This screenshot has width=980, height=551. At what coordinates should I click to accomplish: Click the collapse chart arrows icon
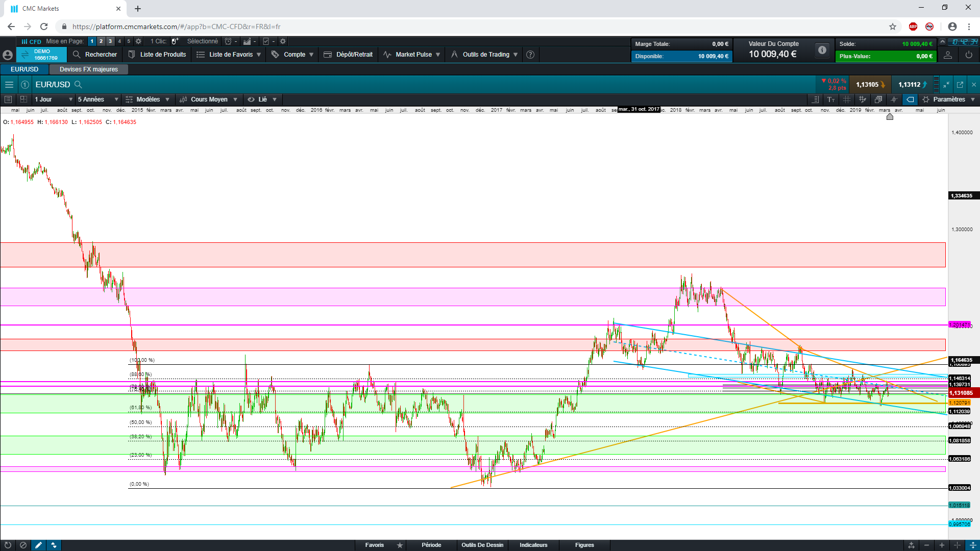coord(946,85)
